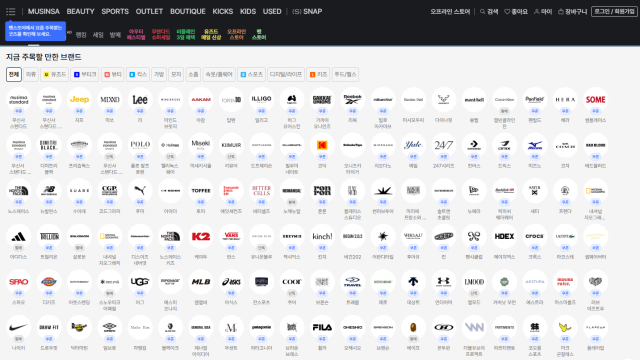Open the K2 brand logo
640x360 pixels.
click(201, 236)
